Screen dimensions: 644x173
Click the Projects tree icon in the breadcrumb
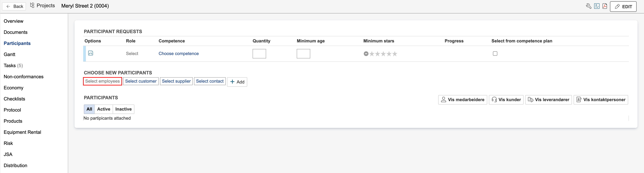click(32, 6)
